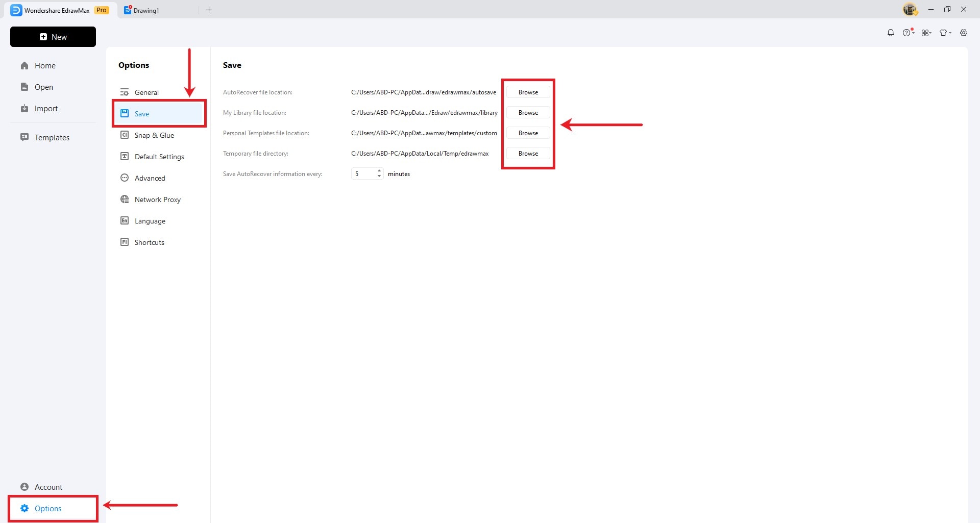Screen dimensions: 980x523
Task: Click the black New button
Action: pos(53,37)
